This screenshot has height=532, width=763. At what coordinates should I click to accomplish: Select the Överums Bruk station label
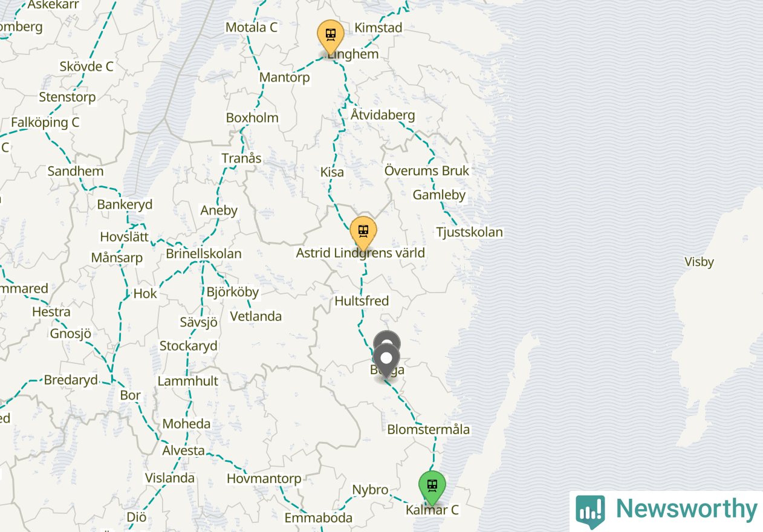pos(427,171)
